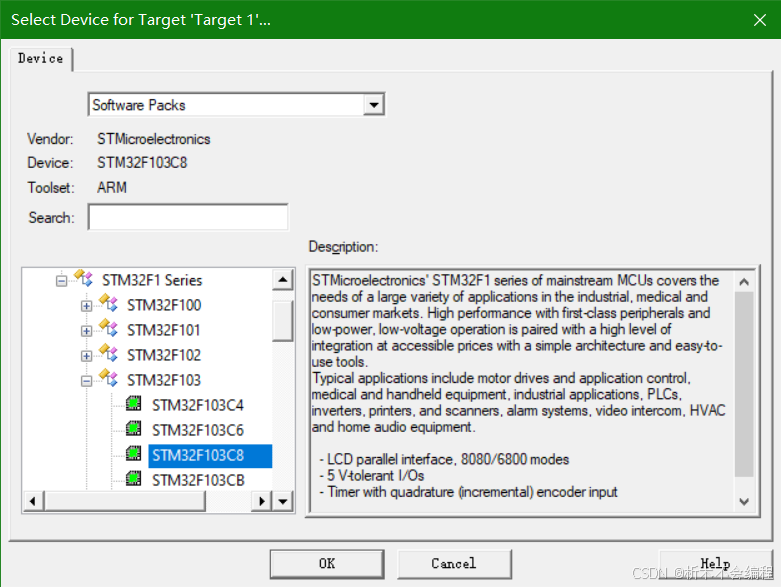Close the Select Device dialog
This screenshot has width=781, height=587.
(x=760, y=20)
